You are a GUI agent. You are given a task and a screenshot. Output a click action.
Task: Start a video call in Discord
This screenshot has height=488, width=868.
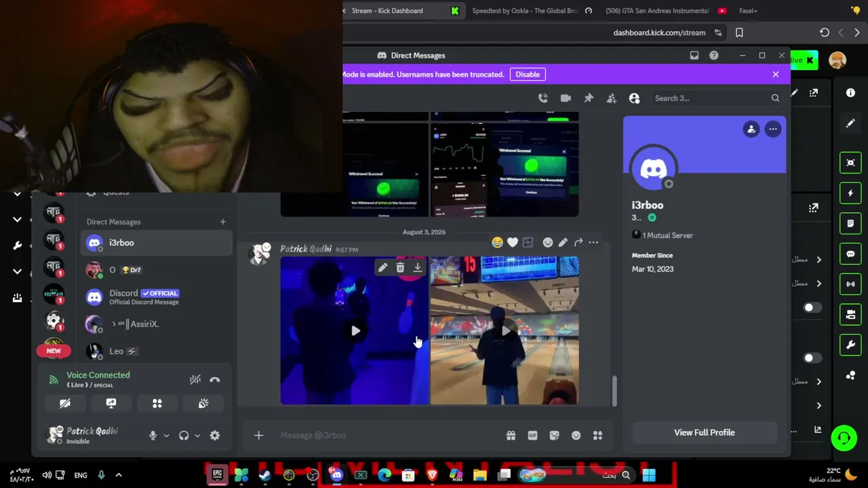(566, 98)
